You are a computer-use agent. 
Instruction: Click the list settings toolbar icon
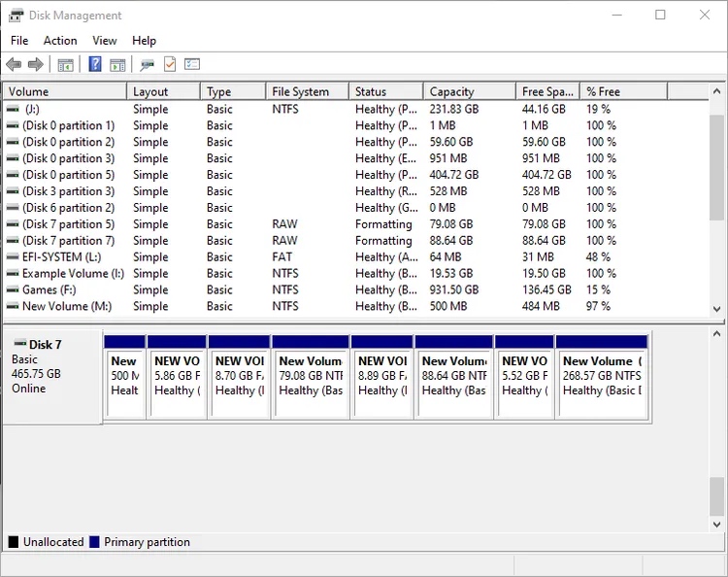point(192,64)
